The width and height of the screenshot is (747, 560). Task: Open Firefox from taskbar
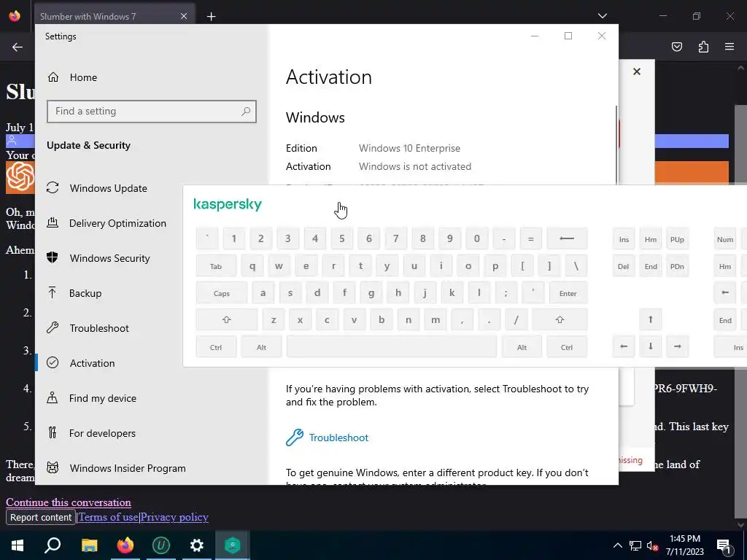click(x=125, y=545)
